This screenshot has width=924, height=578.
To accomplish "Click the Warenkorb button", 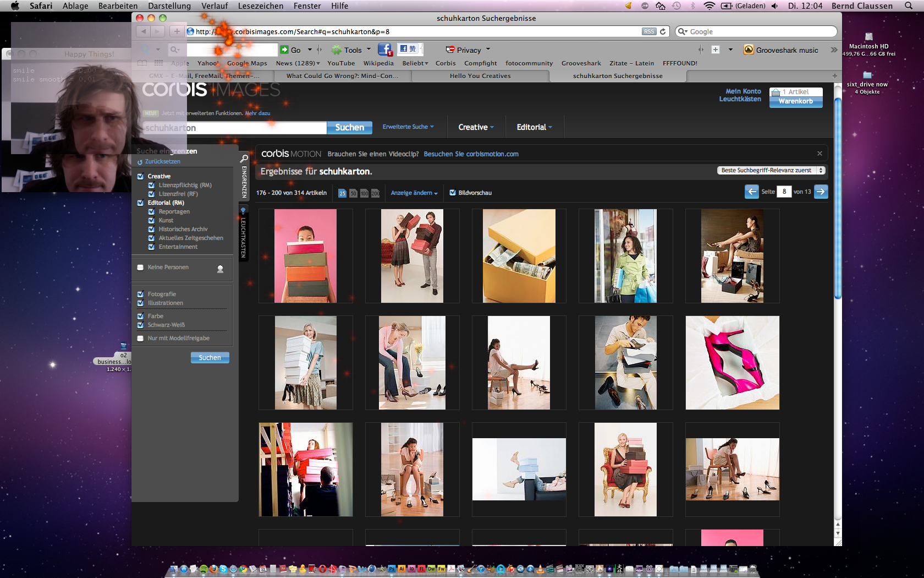I will (795, 101).
